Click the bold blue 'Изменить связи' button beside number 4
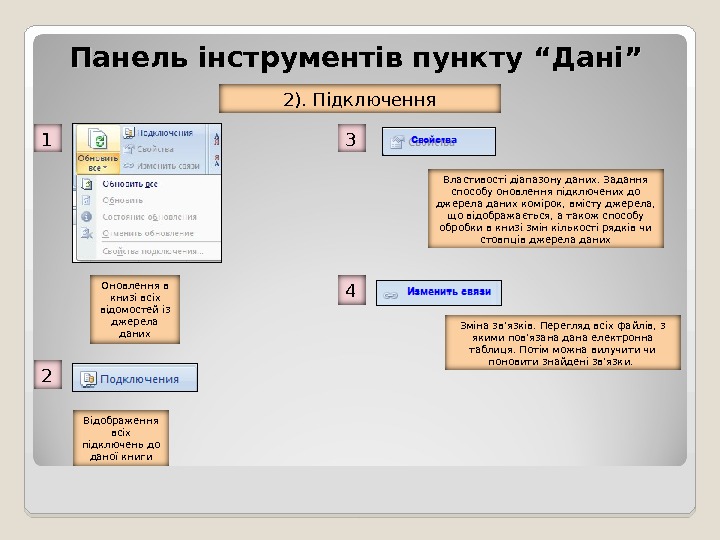Viewport: 720px width, 540px height. click(x=439, y=293)
